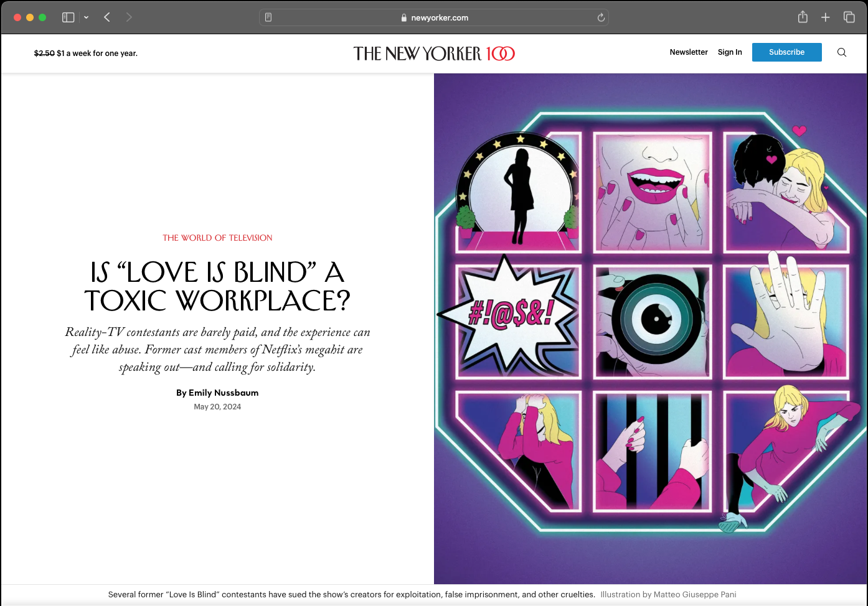This screenshot has height=606, width=868.
Task: Toggle the Safari sidebar icon
Action: 68,17
